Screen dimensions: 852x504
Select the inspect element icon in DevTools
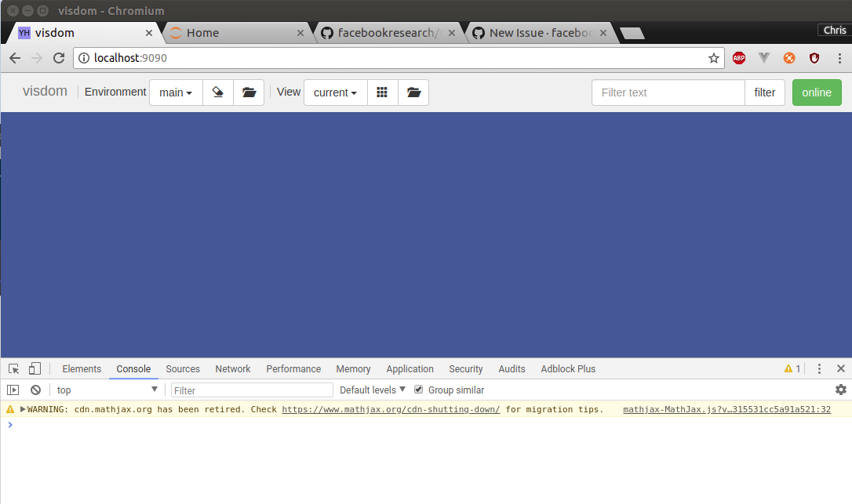pos(13,368)
